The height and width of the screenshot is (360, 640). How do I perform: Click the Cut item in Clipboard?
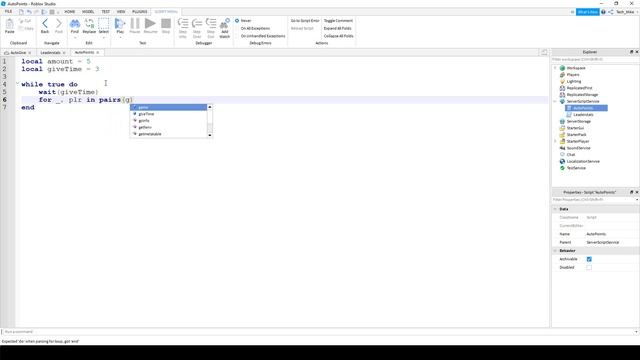coord(25,21)
